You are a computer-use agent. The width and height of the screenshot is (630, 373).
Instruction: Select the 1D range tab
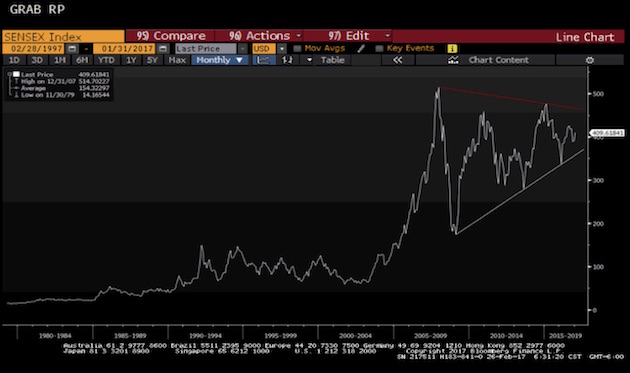tap(14, 60)
